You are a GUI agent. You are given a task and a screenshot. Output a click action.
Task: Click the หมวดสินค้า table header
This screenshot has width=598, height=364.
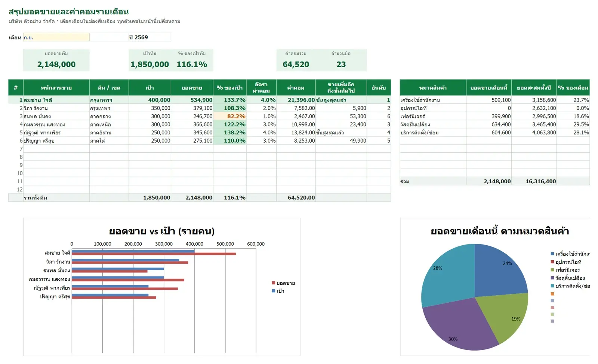pos(433,88)
